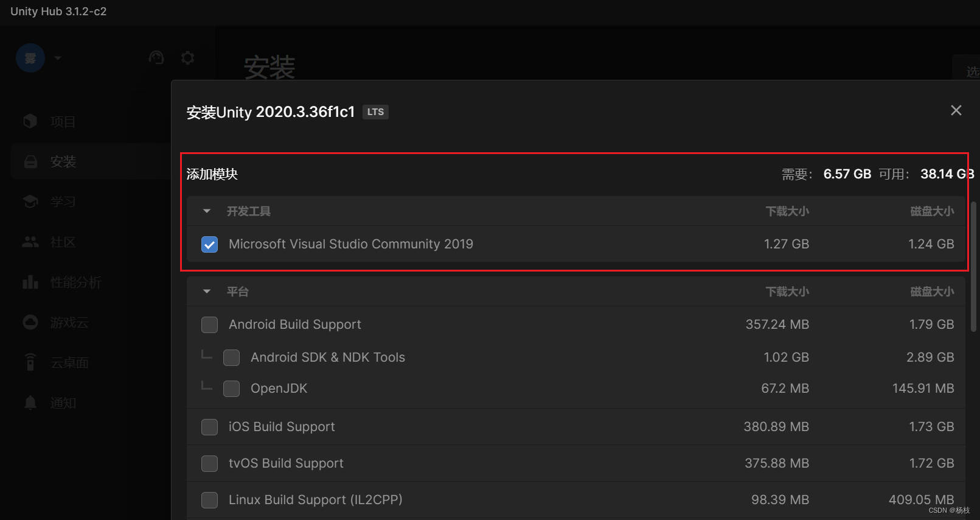Open the 游戏云 sidebar tab
Viewport: 980px width, 520px height.
click(69, 323)
